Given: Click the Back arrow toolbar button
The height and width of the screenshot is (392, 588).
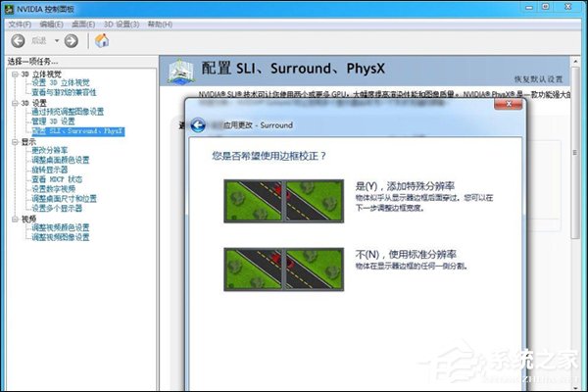Looking at the screenshot, I should click(18, 40).
